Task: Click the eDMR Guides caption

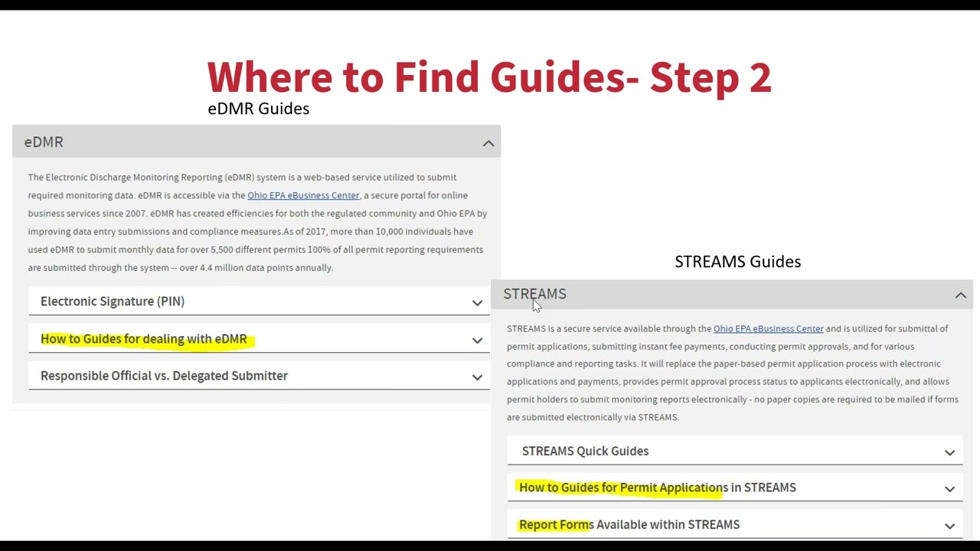Action: [259, 109]
